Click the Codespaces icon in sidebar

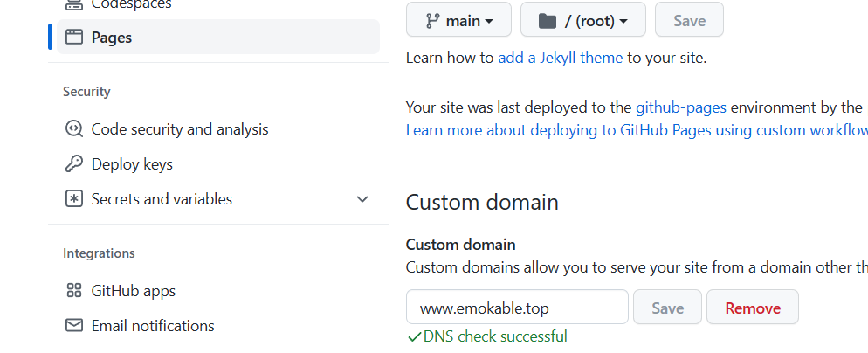coord(74,4)
